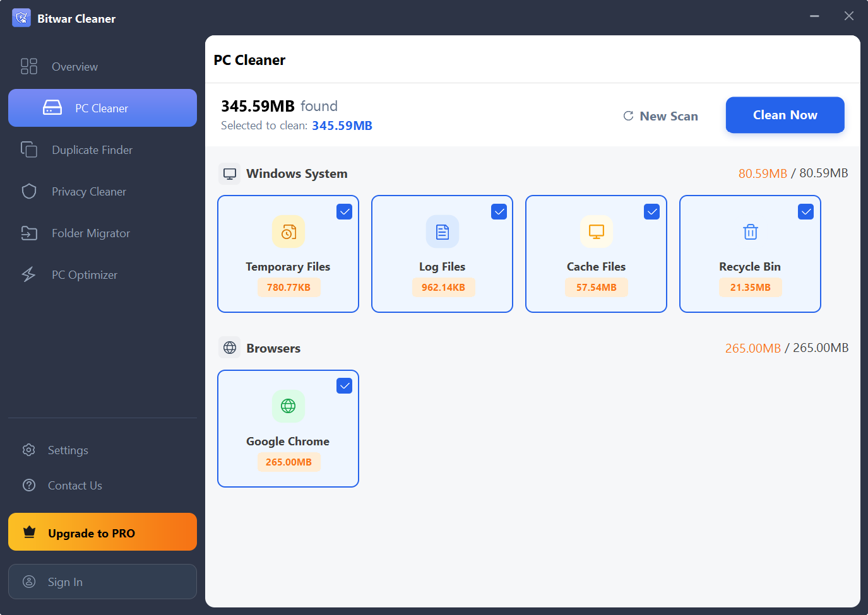
Task: Click the blue selected-to-clean 345.59MB value
Action: click(342, 126)
